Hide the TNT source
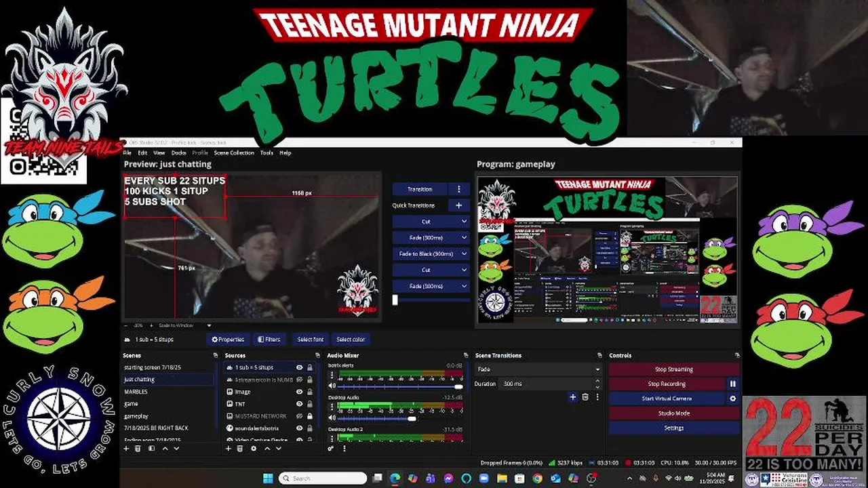The image size is (868, 488). click(x=299, y=404)
